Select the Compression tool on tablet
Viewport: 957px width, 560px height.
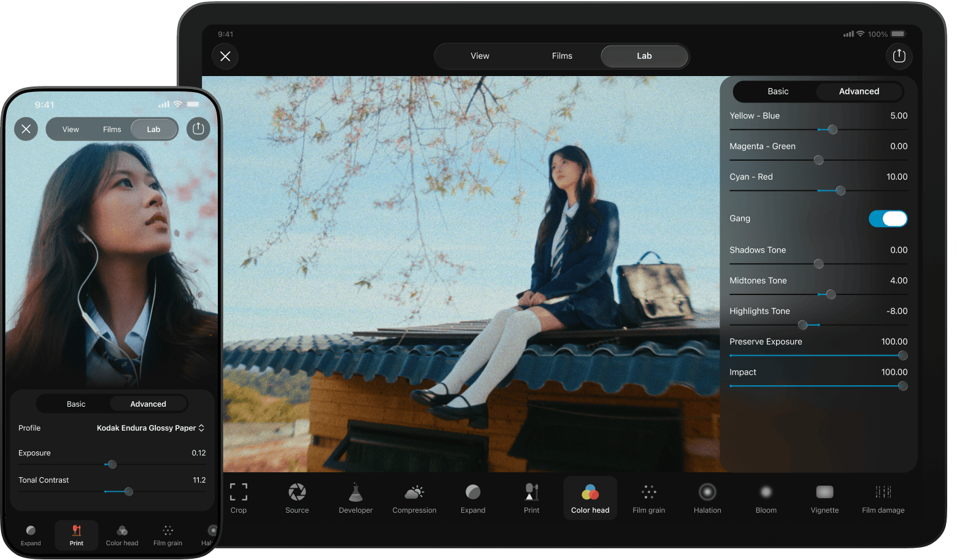pyautogui.click(x=415, y=497)
